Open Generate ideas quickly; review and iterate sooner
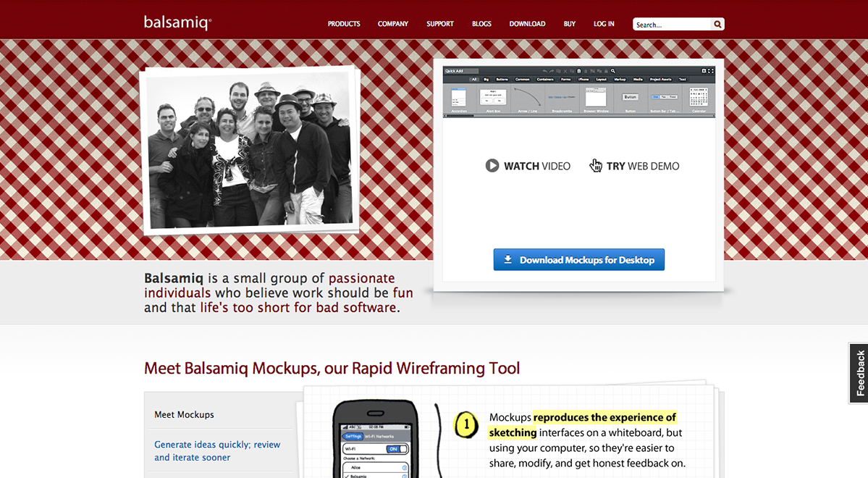This screenshot has width=868, height=478. click(218, 451)
